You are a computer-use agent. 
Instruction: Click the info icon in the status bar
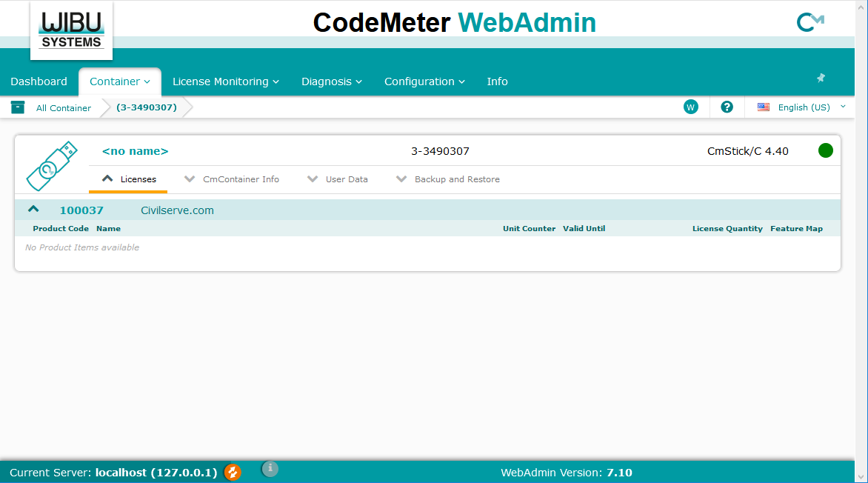270,468
